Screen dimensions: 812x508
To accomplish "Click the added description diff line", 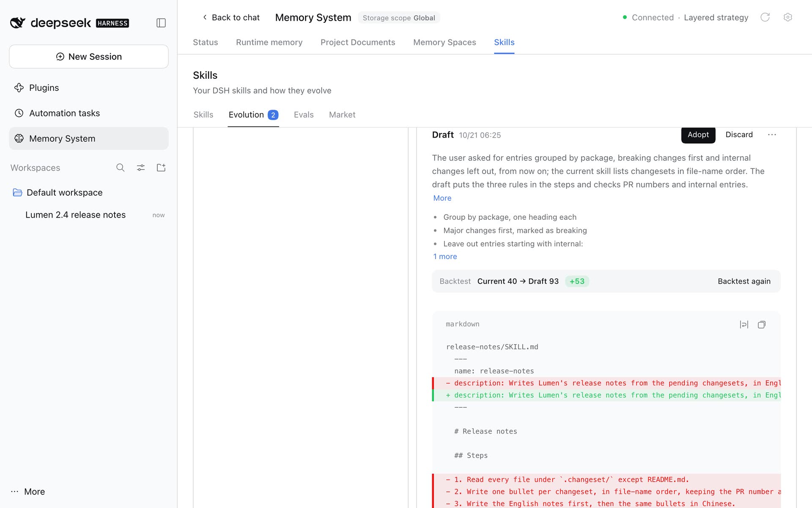I will (606, 395).
